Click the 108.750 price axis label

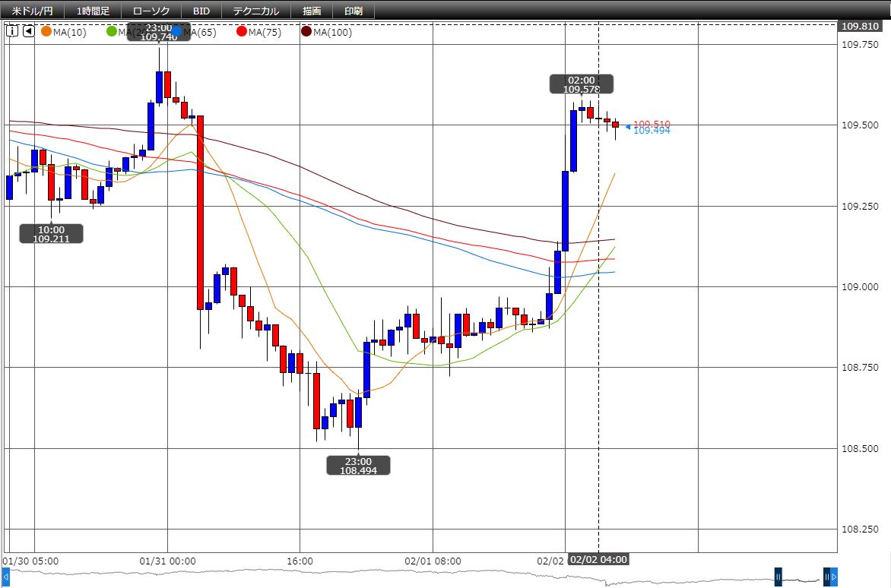coord(860,368)
